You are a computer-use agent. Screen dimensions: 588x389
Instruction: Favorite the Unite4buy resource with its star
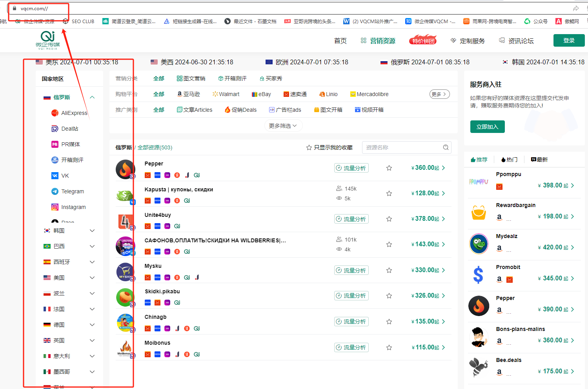pos(389,219)
